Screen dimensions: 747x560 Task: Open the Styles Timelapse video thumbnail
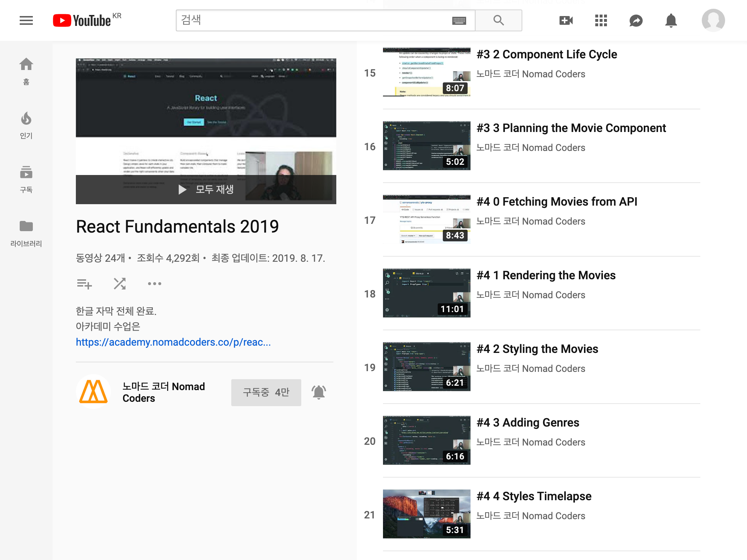click(x=426, y=514)
